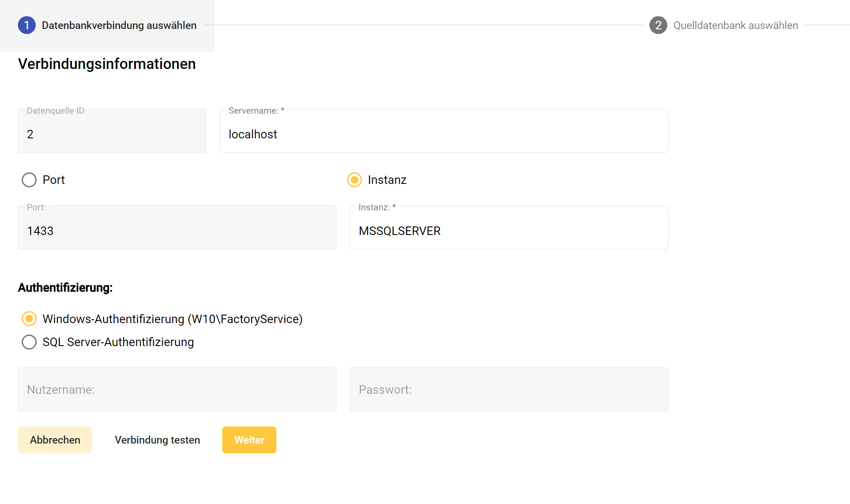
Task: Select the Port radio button
Action: pos(29,180)
